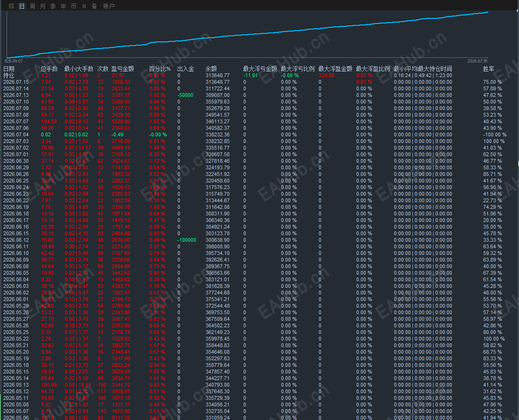519x420 pixels.
Task: Open the 年 yearly tab
Action: click(x=63, y=6)
